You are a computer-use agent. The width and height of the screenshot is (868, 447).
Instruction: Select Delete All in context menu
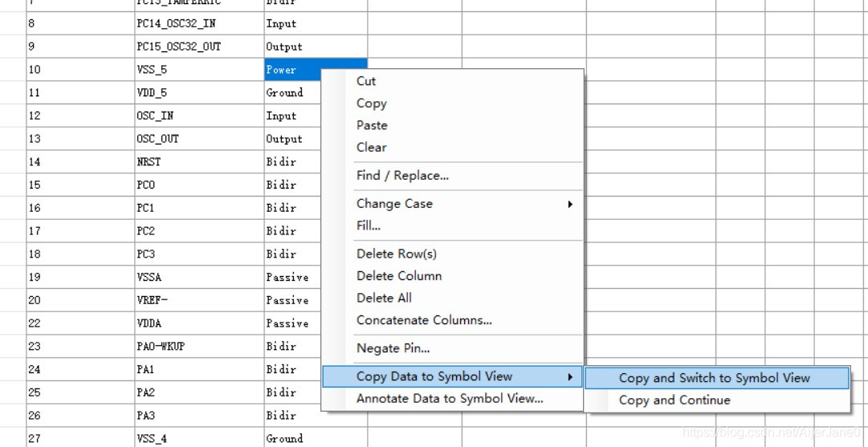click(384, 298)
